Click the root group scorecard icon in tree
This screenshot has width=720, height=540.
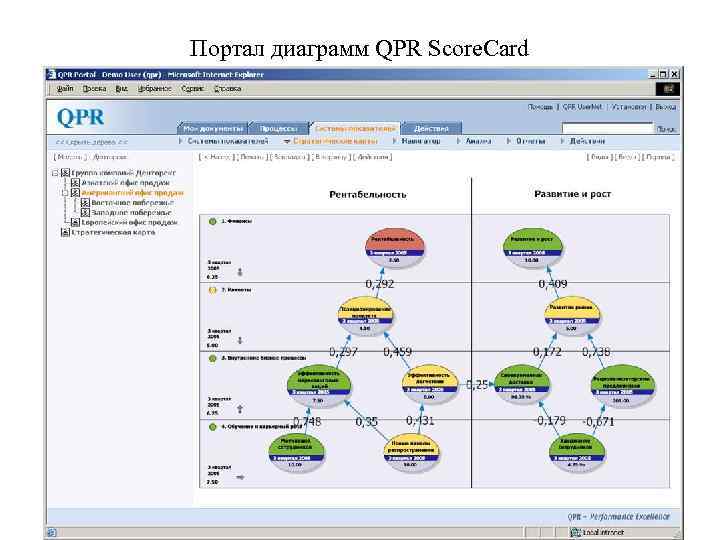[65, 173]
